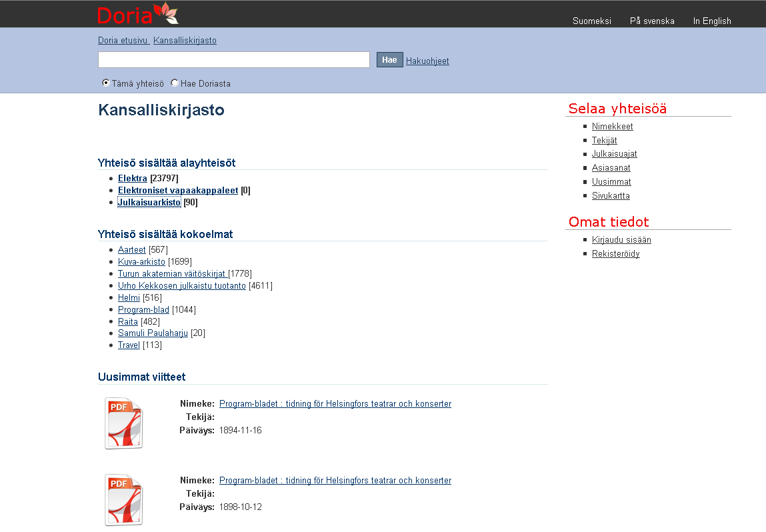766x532 pixels.
Task: Open the Aarteet collection
Action: (x=131, y=249)
